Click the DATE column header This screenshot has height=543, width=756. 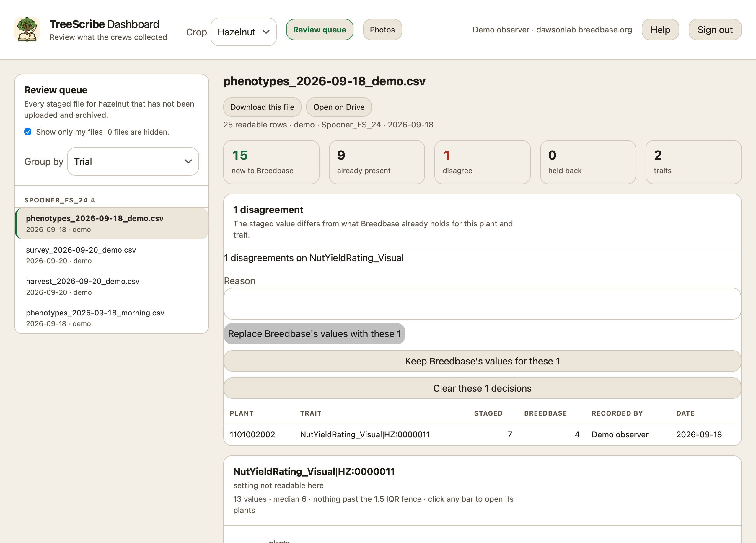pyautogui.click(x=686, y=413)
